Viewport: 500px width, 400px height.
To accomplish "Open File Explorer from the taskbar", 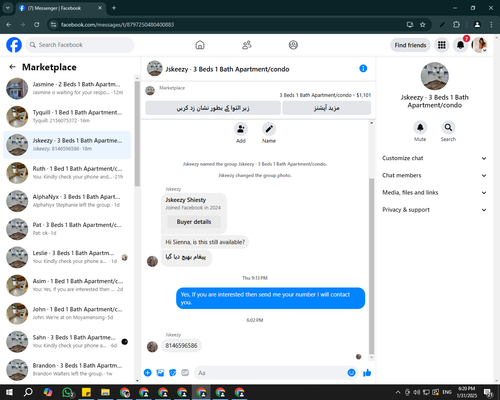I will point(106,392).
